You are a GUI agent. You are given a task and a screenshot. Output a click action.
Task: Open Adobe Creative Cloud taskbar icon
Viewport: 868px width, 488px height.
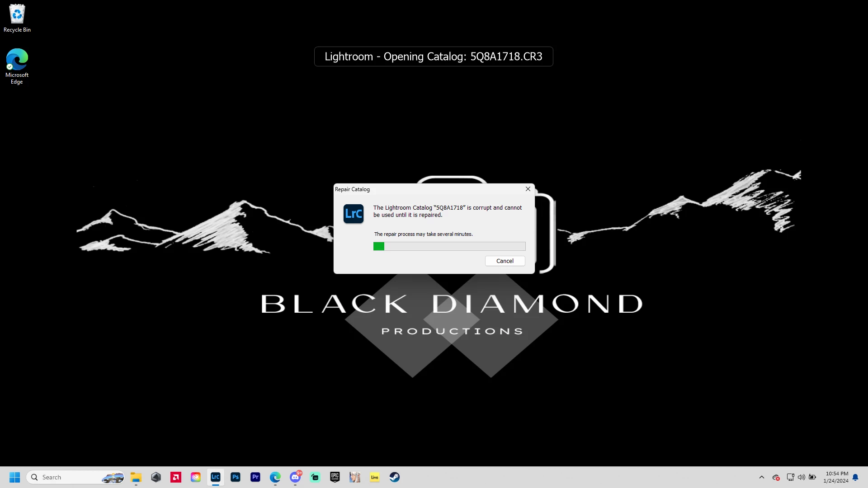click(x=195, y=477)
